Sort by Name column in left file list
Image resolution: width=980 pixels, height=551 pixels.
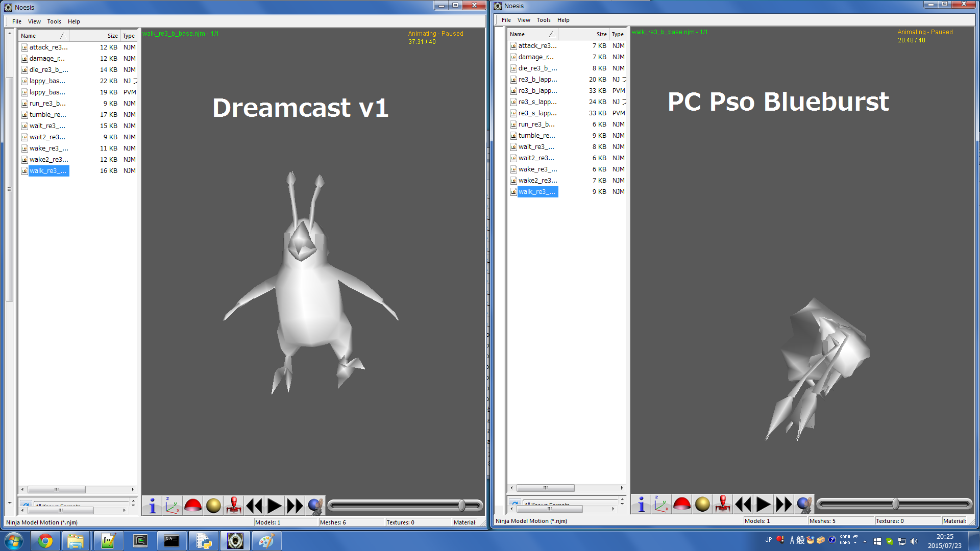tap(43, 36)
